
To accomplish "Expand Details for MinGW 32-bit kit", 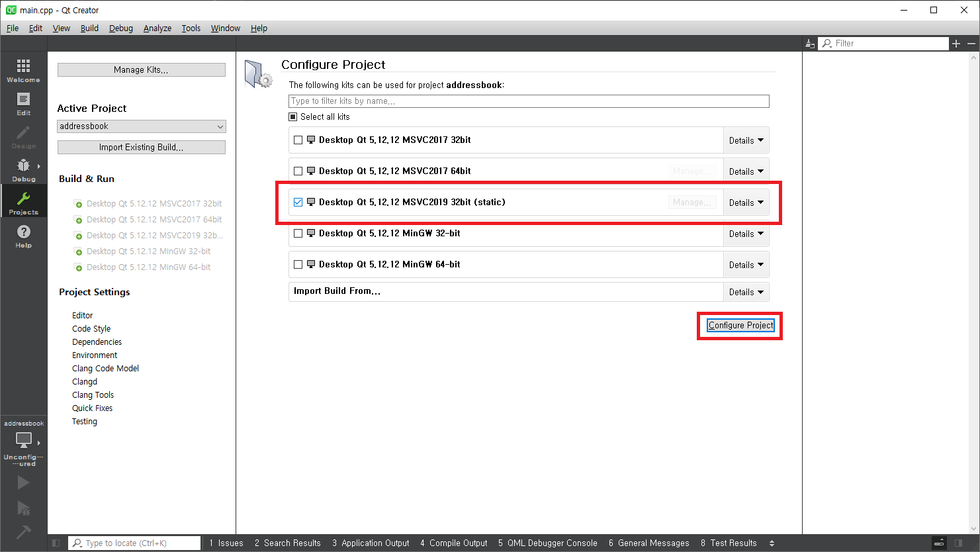I will point(746,234).
